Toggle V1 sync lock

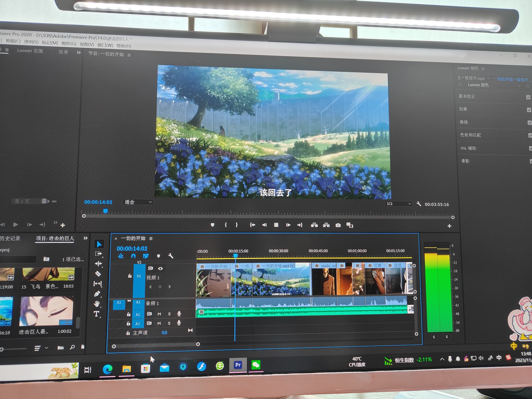point(150,268)
